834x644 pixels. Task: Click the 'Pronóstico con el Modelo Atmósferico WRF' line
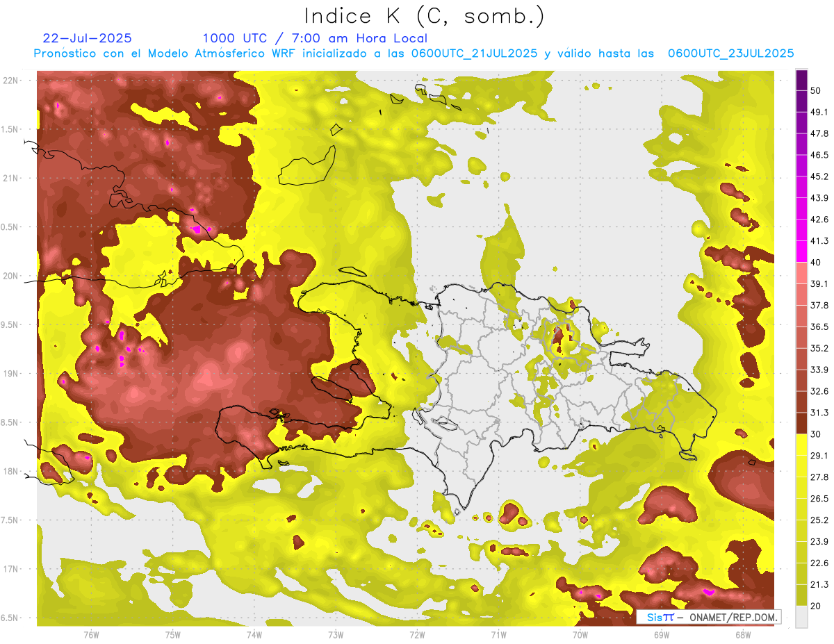(x=414, y=53)
